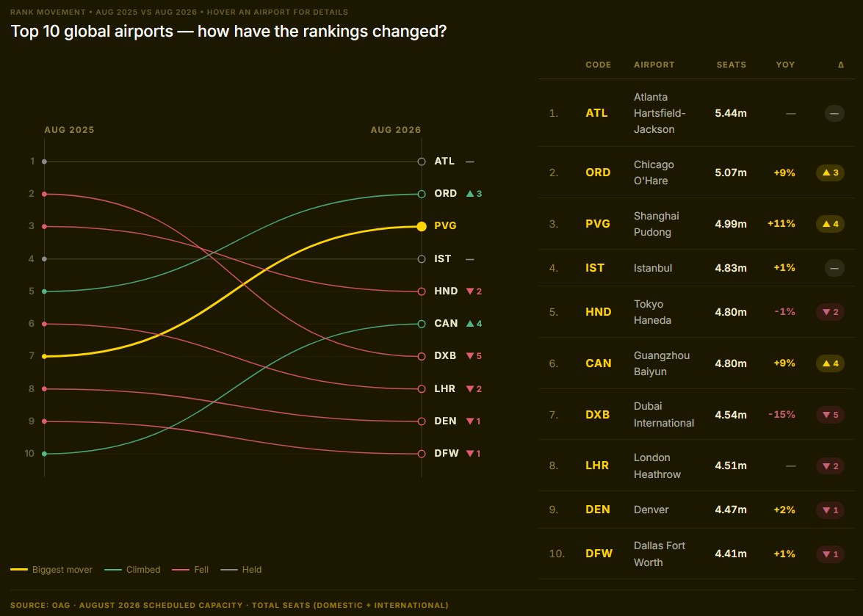Click the DFW code in last row
Image resolution: width=863 pixels, height=616 pixels.
pos(599,554)
